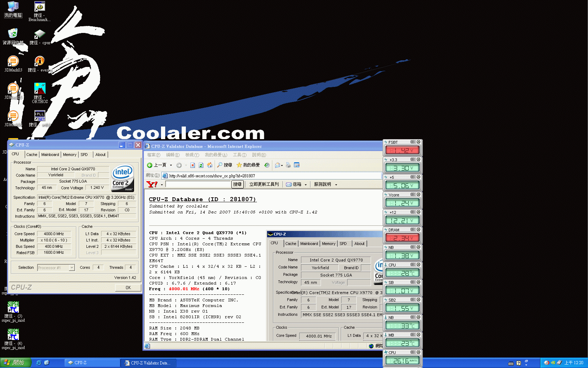Open settings icon of the +12 monitor panel
The height and width of the screenshot is (368, 588).
[413, 212]
